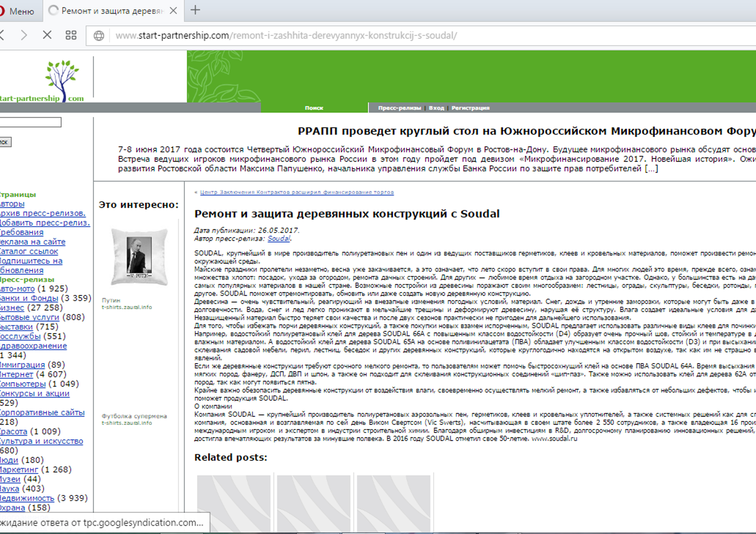The height and width of the screenshot is (534, 756).
Task: Open the Недвижимость category link
Action: click(27, 499)
